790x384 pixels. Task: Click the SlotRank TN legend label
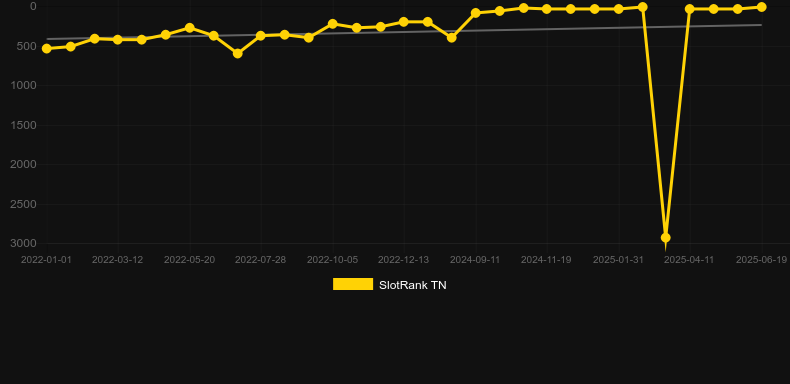(413, 285)
